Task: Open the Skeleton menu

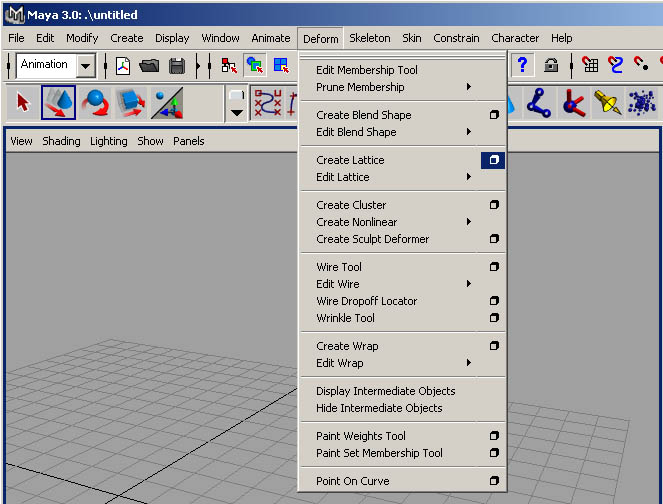Action: coord(370,38)
